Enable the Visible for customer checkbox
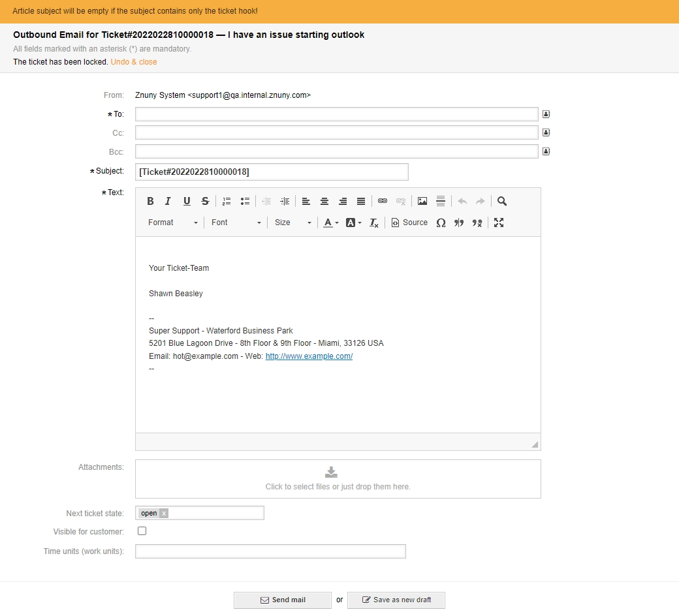This screenshot has height=616, width=679. pos(142,531)
